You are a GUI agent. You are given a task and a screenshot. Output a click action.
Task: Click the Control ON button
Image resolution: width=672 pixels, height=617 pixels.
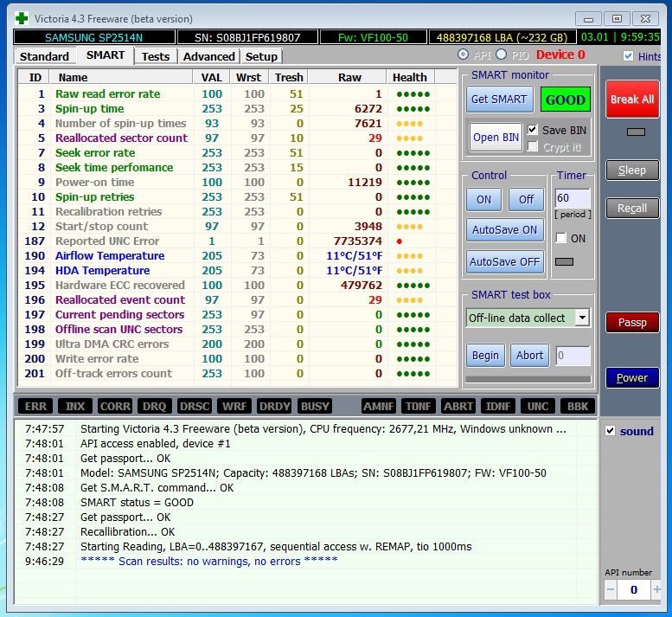483,199
